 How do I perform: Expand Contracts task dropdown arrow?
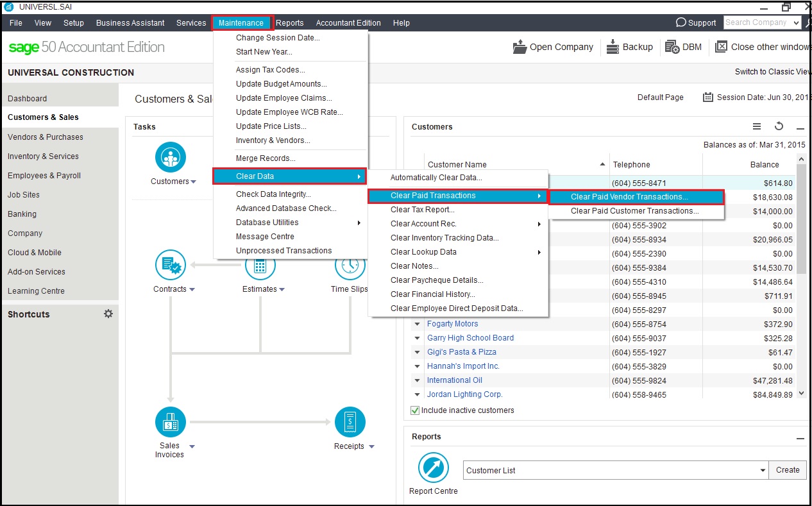192,289
